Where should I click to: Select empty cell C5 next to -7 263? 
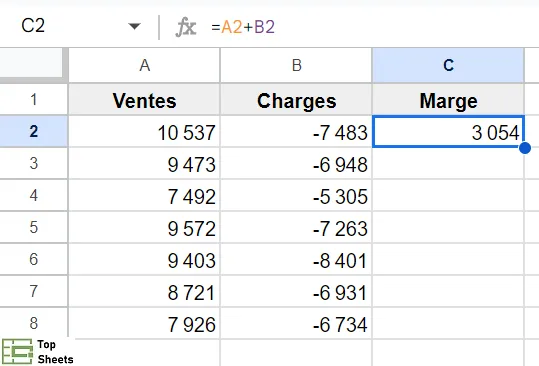448,227
